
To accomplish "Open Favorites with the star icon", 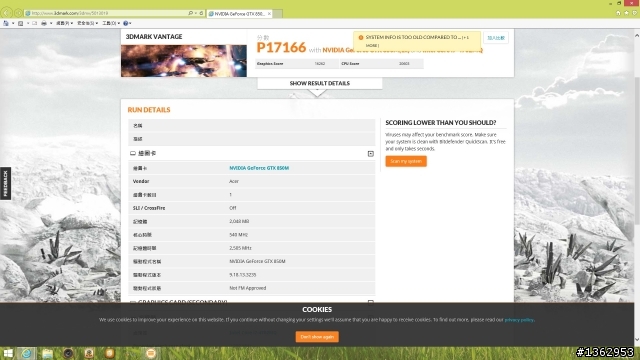I will pyautogui.click(x=627, y=13).
